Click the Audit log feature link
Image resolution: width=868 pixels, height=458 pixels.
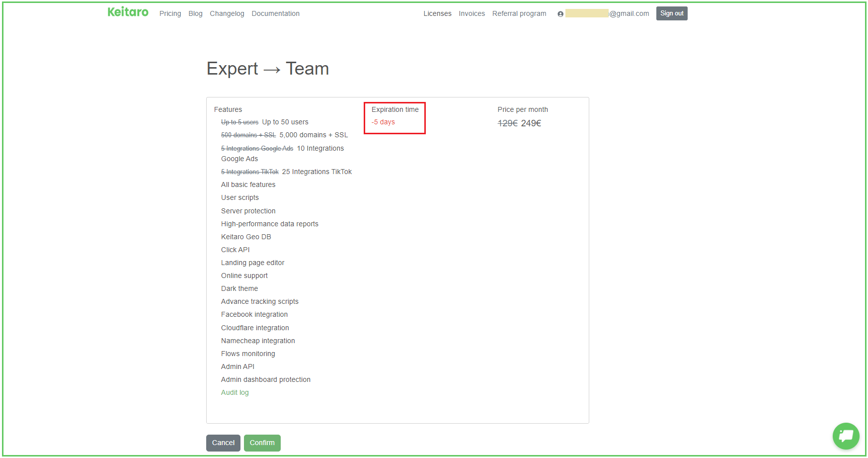235,392
